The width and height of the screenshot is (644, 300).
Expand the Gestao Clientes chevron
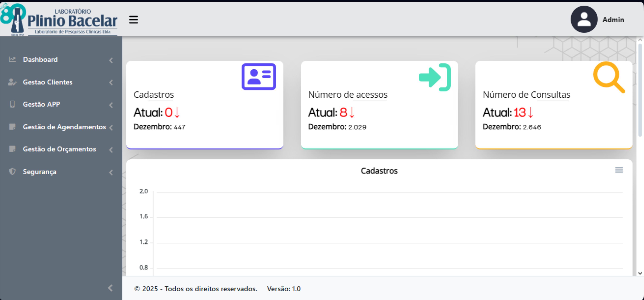point(111,83)
